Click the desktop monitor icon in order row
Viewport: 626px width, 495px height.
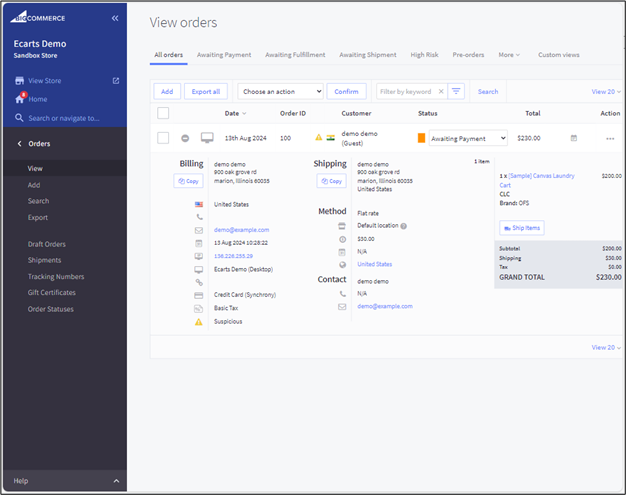click(x=207, y=138)
